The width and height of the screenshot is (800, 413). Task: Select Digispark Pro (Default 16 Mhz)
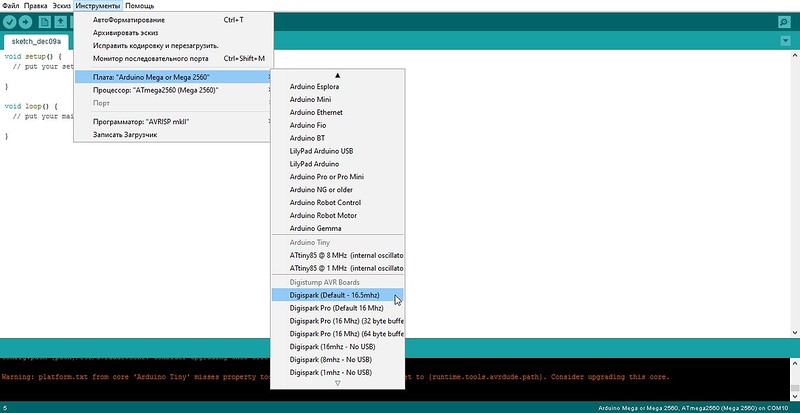coord(337,308)
